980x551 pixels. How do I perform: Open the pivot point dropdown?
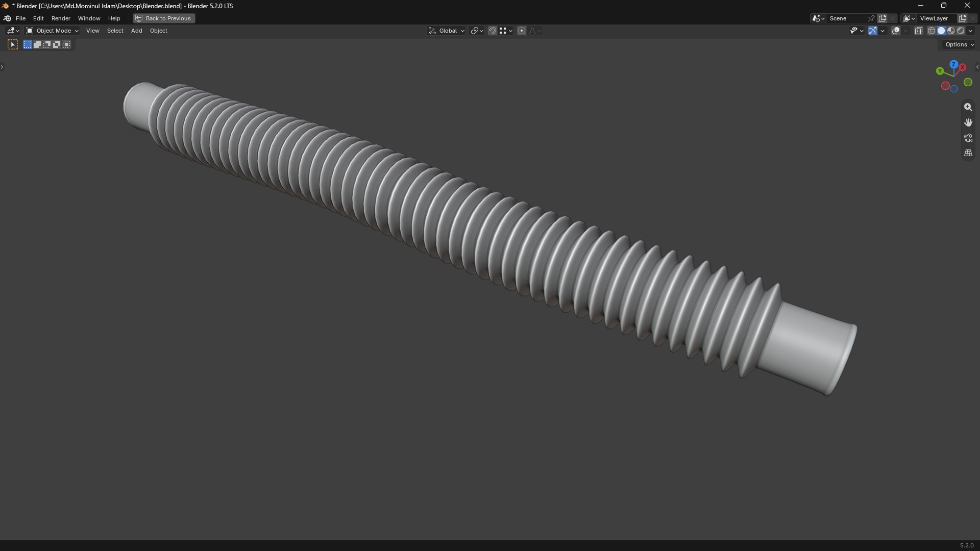pos(477,31)
